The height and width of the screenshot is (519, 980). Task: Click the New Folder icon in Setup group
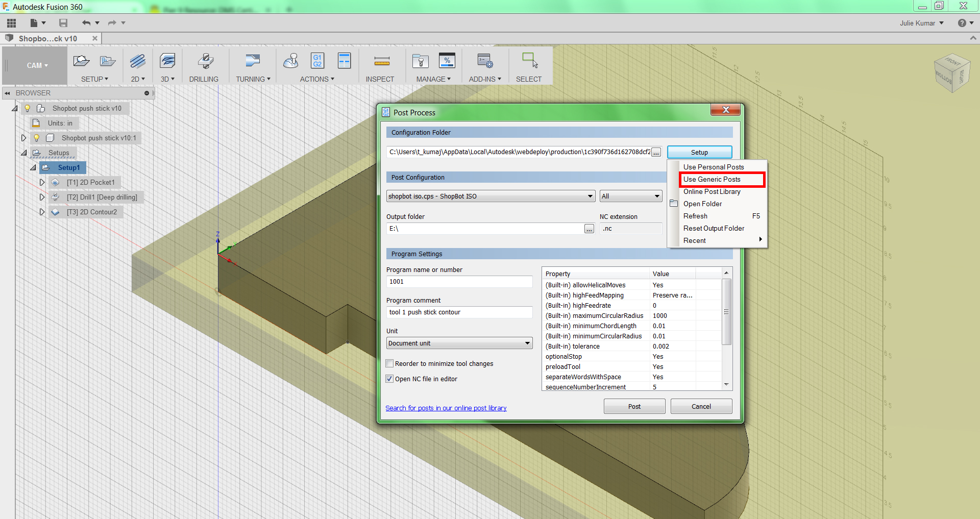pyautogui.click(x=108, y=61)
